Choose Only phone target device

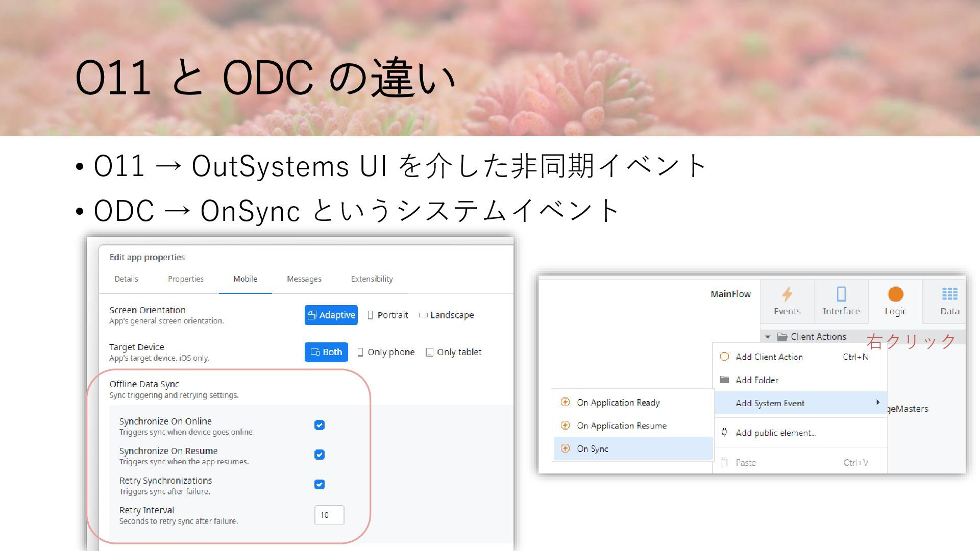tap(386, 352)
